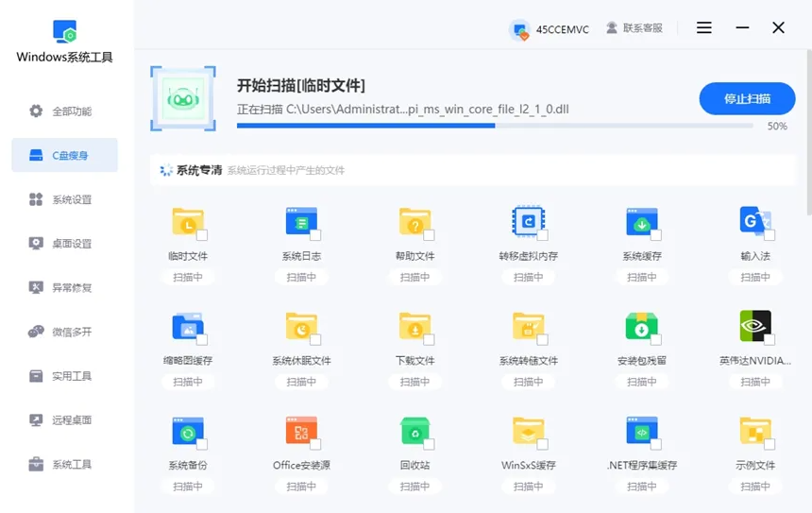
Task: Tick the 缩略图缓存 checkbox
Action: 202,340
